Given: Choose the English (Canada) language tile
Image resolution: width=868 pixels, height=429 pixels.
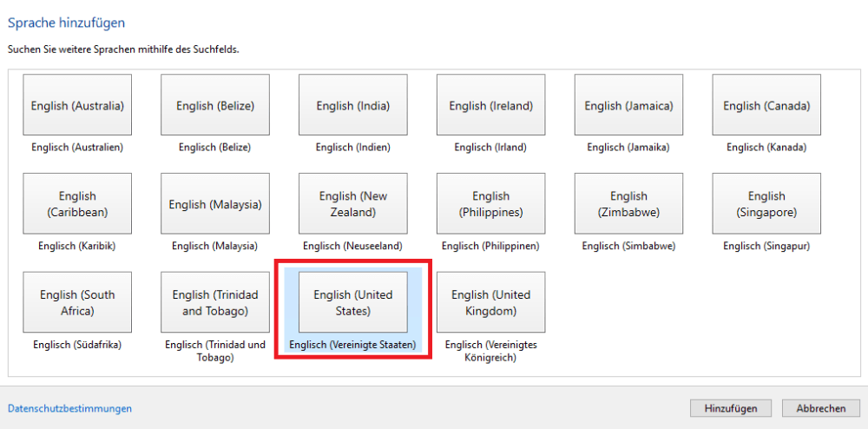Looking at the screenshot, I should pyautogui.click(x=766, y=106).
